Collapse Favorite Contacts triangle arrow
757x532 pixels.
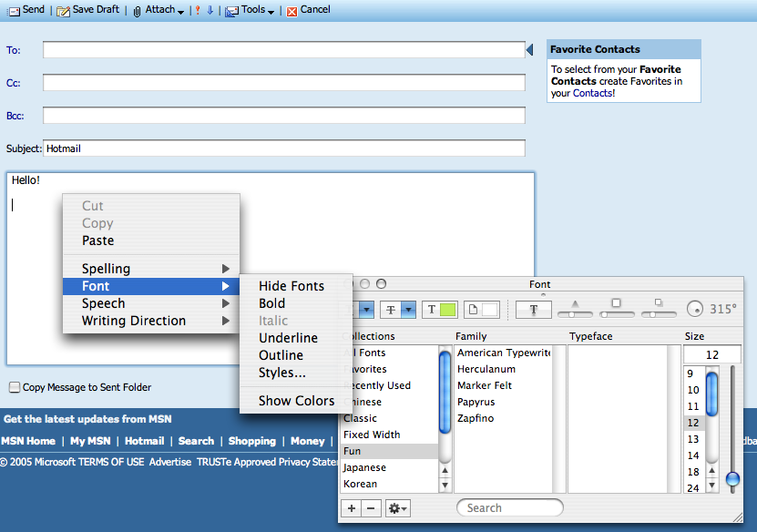(x=529, y=49)
